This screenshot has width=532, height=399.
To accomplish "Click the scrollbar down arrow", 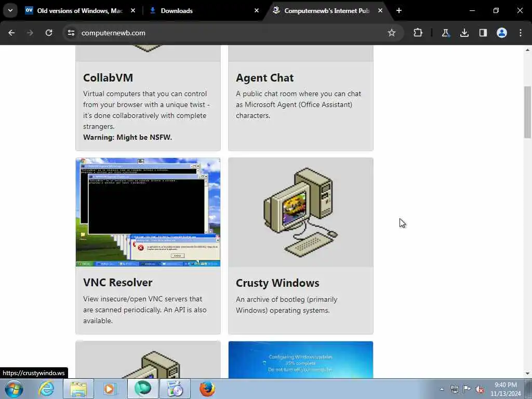I will pyautogui.click(x=527, y=374).
